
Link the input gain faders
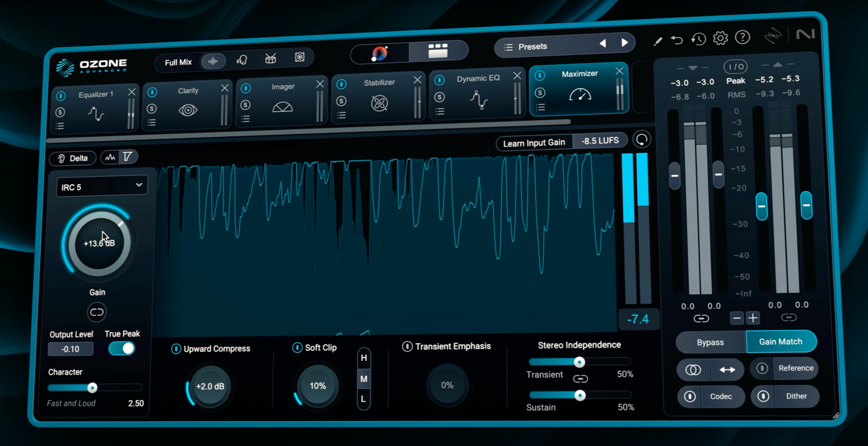701,319
